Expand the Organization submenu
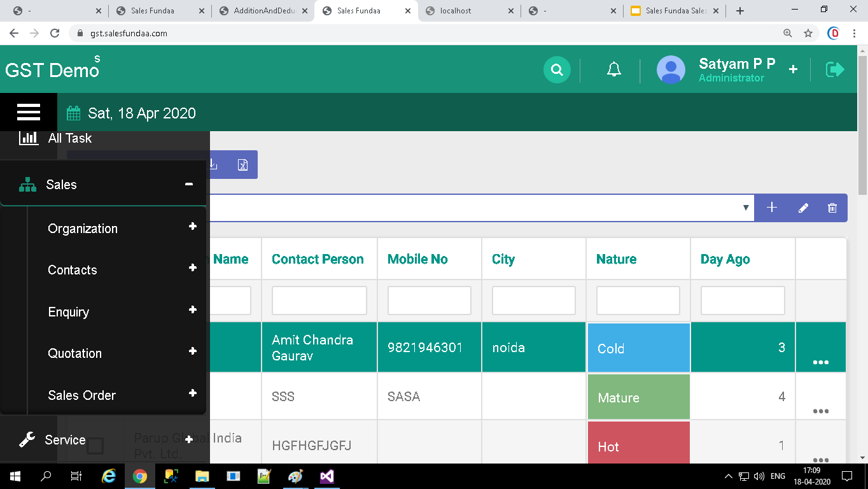Image resolution: width=868 pixels, height=489 pixels. (192, 227)
